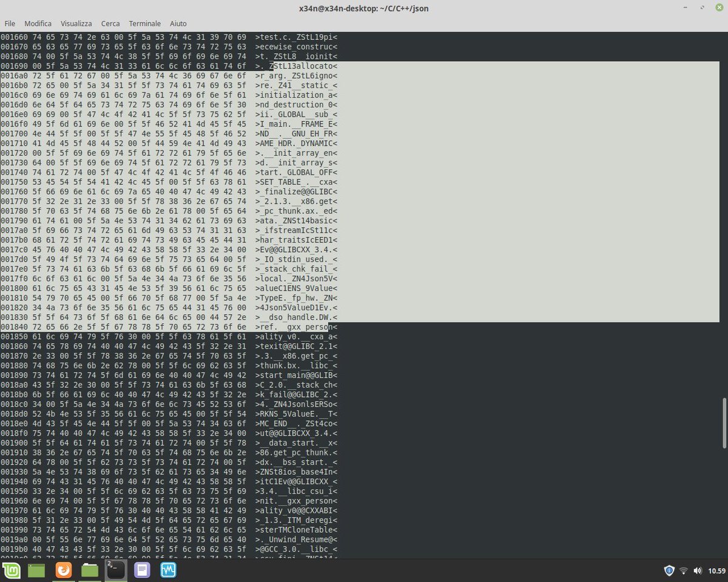Open the Visualizza menu
The height and width of the screenshot is (582, 728).
76,23
